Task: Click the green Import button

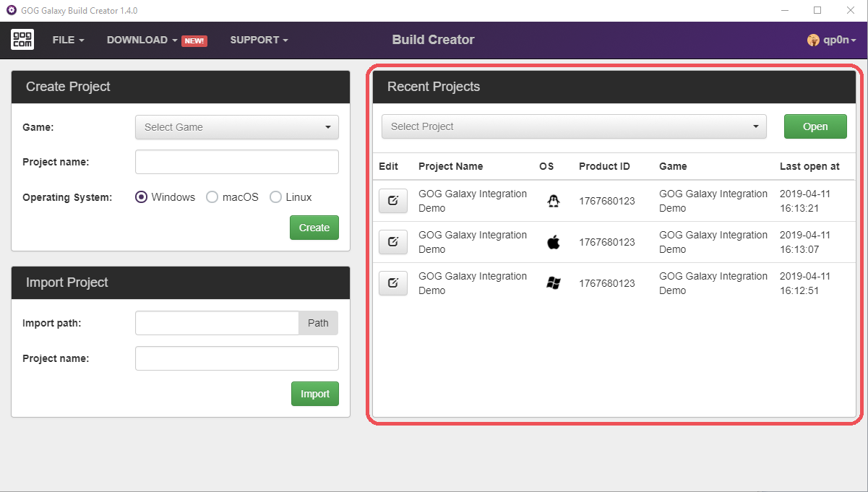Action: 315,394
